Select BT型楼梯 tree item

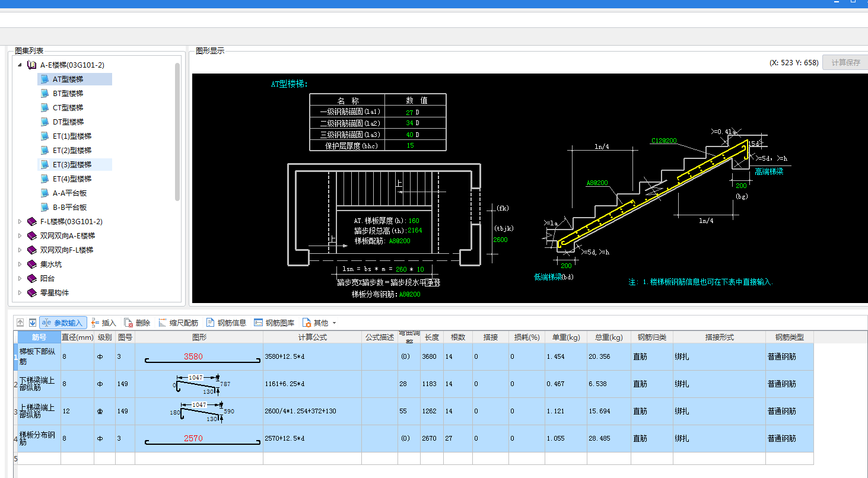68,94
